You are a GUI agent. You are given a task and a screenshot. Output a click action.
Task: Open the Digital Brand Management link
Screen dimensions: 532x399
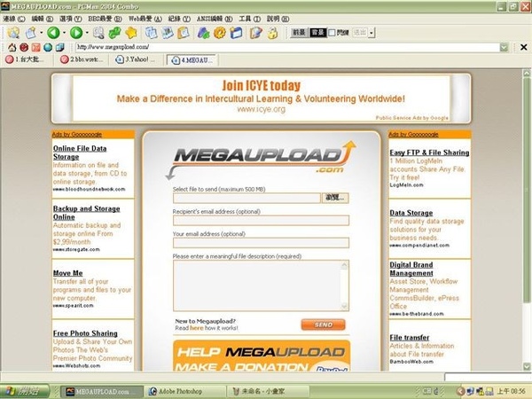[x=411, y=269]
